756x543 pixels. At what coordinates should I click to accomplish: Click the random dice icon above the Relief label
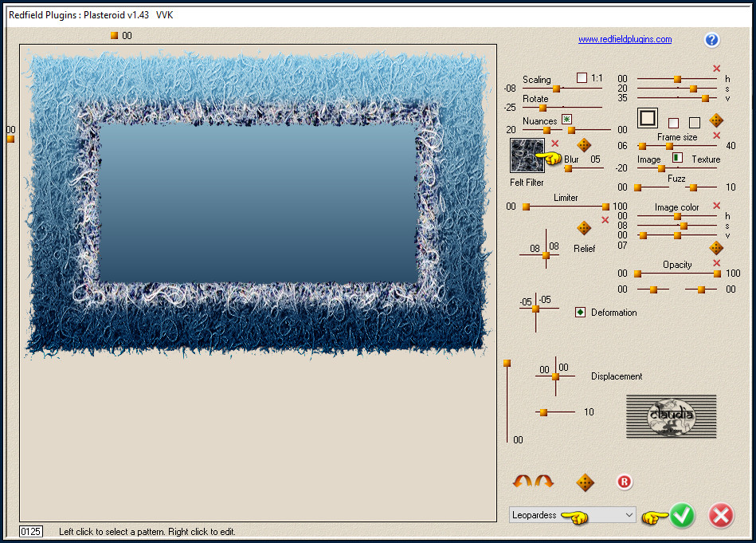pos(584,228)
